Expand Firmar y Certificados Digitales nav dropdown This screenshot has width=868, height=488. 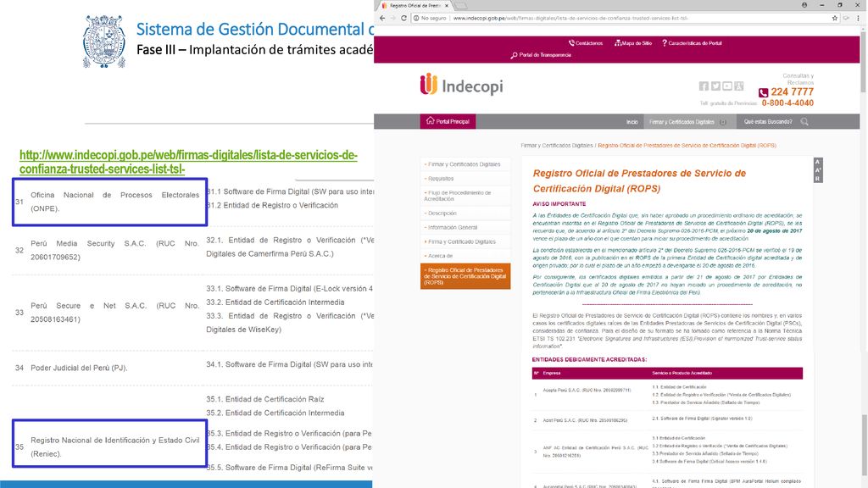click(x=689, y=122)
